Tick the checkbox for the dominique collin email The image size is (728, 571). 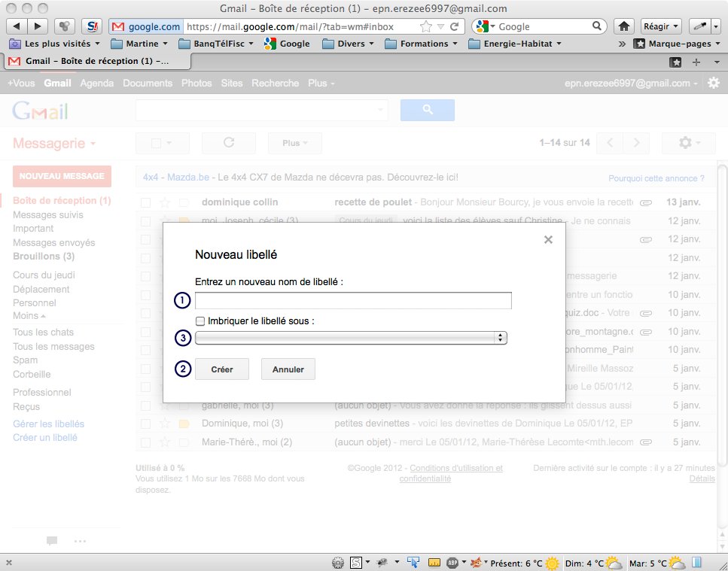[146, 202]
